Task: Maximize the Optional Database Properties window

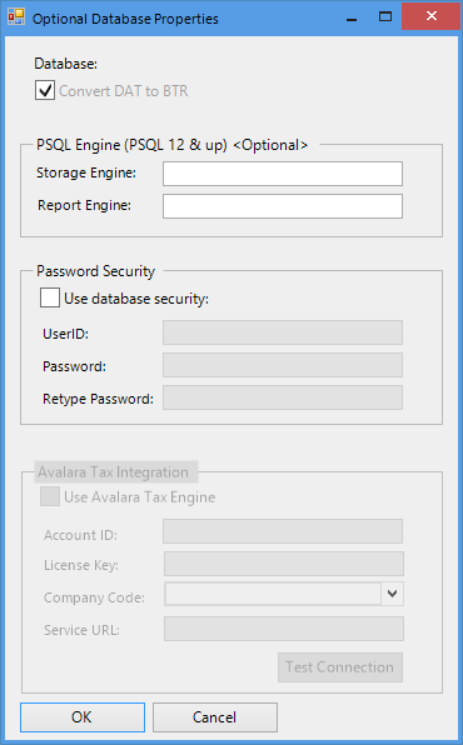Action: 385,18
